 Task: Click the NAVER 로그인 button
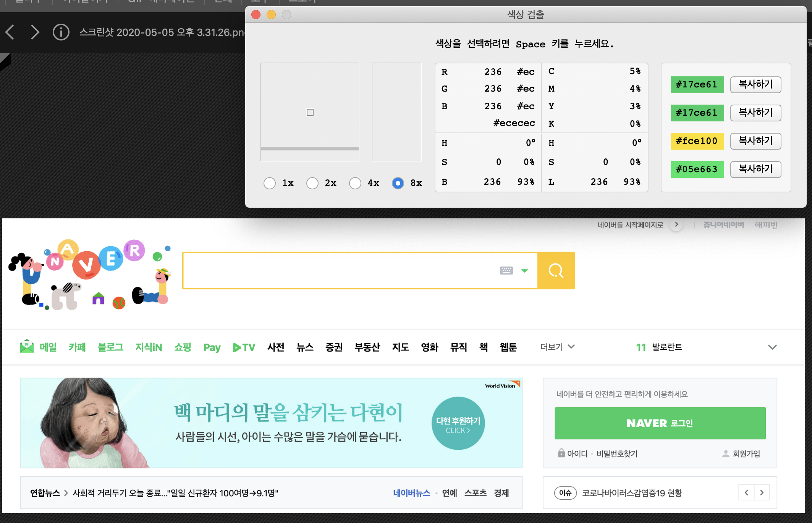(660, 423)
